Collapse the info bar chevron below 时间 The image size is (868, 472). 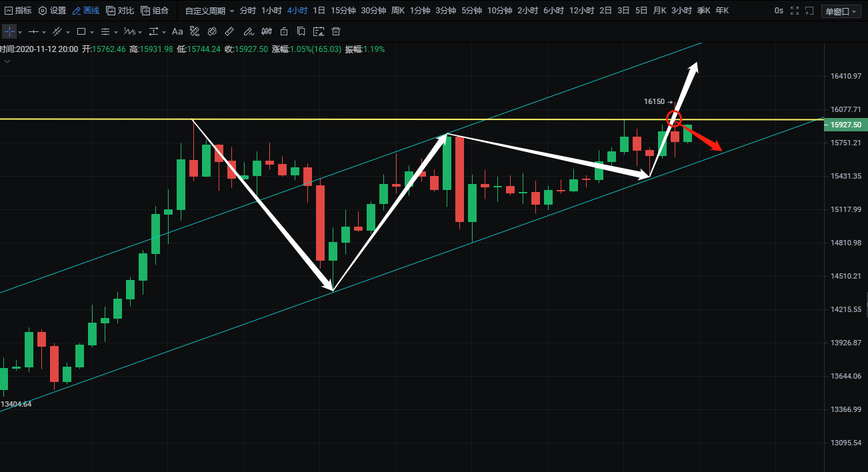pyautogui.click(x=7, y=61)
